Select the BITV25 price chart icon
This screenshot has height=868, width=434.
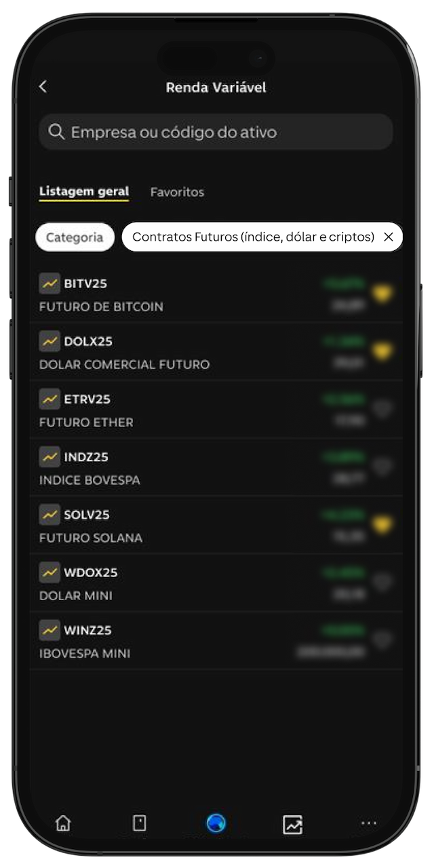pyautogui.click(x=50, y=283)
